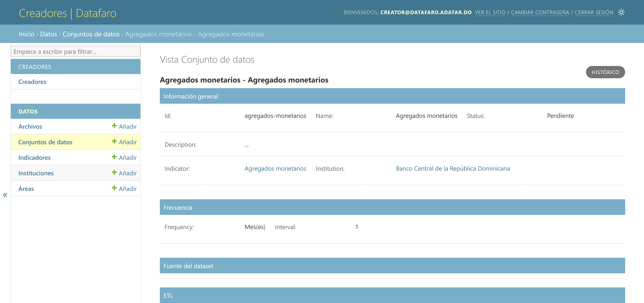
Task: Go to Inicio in the breadcrumb
Action: tap(26, 34)
